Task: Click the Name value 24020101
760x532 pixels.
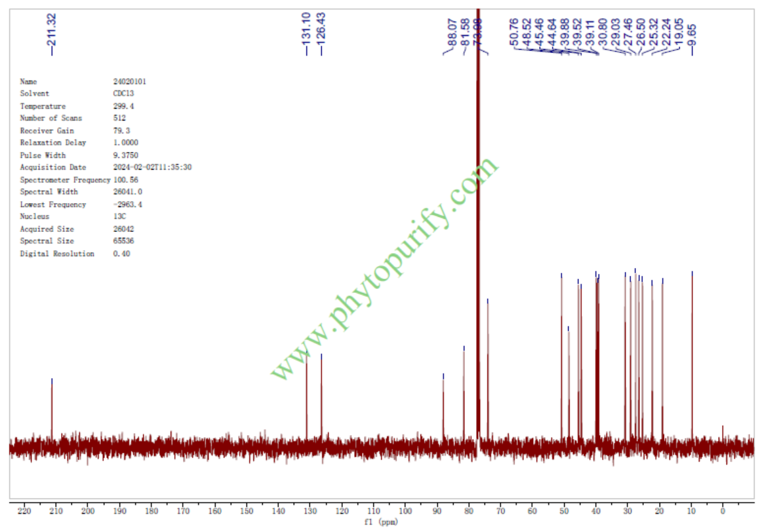Action: click(x=130, y=82)
